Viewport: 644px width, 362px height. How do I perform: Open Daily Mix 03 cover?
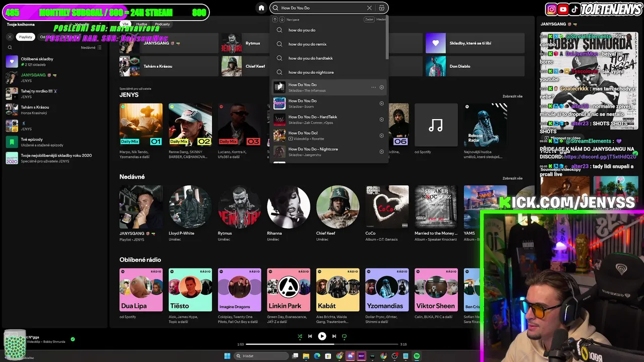[x=239, y=125]
